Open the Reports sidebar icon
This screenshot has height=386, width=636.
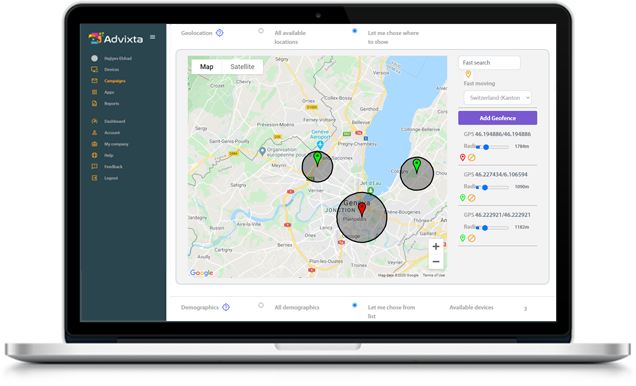click(95, 103)
